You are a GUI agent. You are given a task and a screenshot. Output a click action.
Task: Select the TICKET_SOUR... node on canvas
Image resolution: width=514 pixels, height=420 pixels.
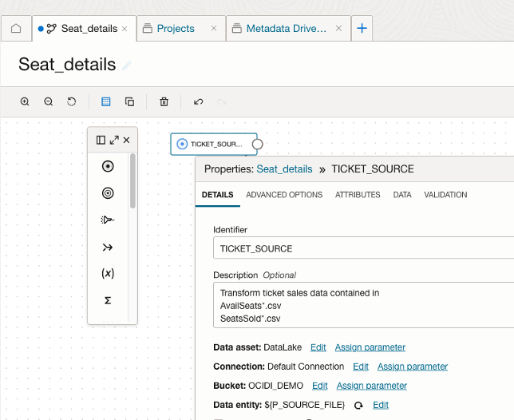(214, 144)
